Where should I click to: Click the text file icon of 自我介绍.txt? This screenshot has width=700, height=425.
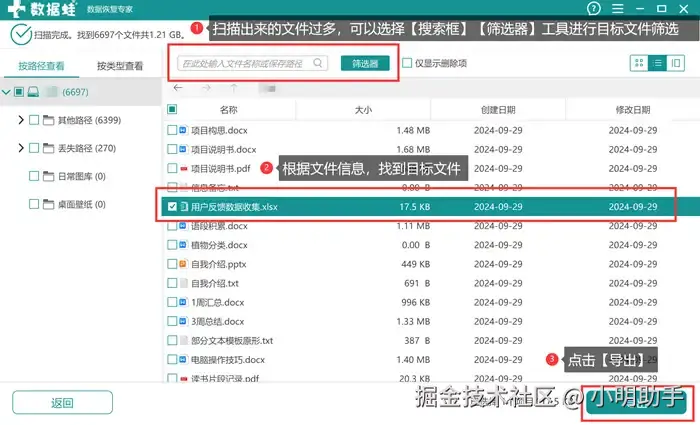click(183, 283)
